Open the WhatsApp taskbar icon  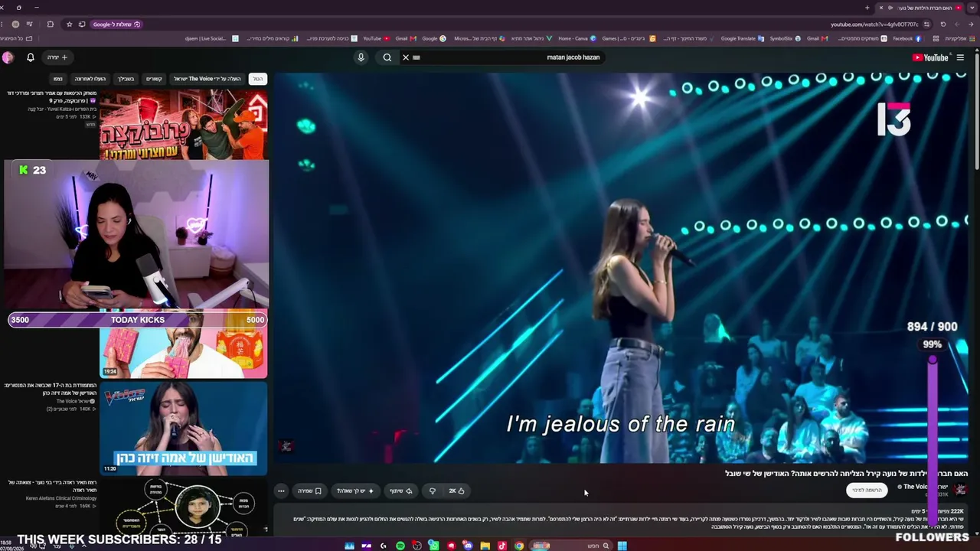pos(434,546)
